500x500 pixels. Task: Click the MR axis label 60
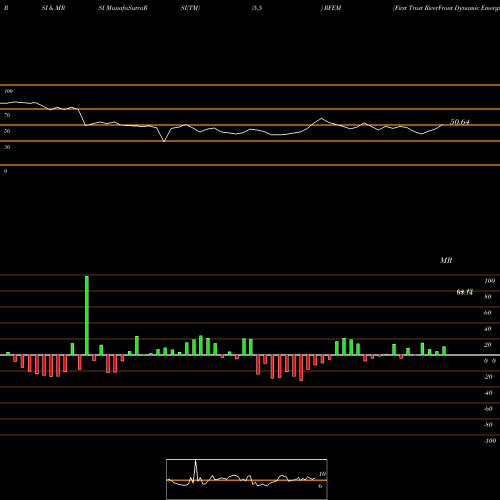[488, 313]
